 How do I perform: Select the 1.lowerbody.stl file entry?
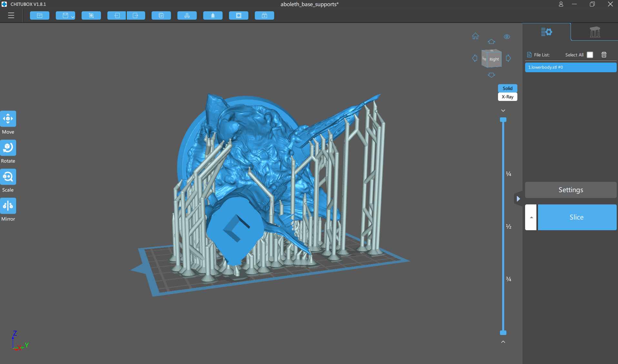(570, 67)
